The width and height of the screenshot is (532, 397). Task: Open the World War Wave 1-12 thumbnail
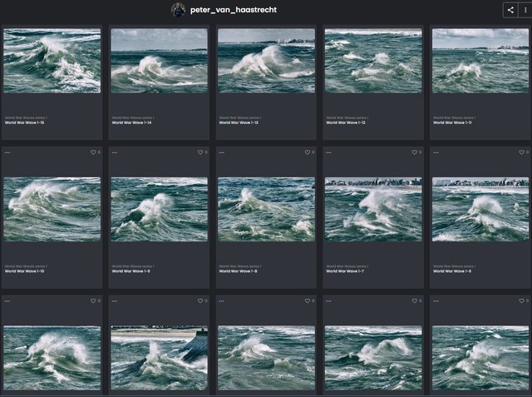tap(373, 61)
